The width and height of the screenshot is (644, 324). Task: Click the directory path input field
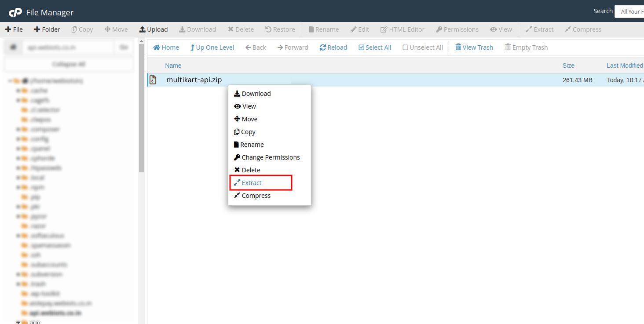tap(68, 47)
